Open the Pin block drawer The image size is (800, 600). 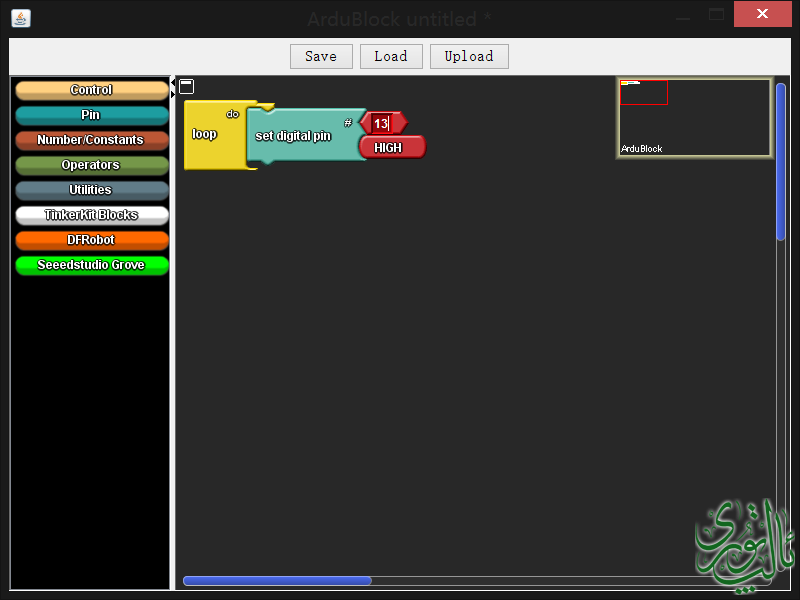(x=92, y=115)
